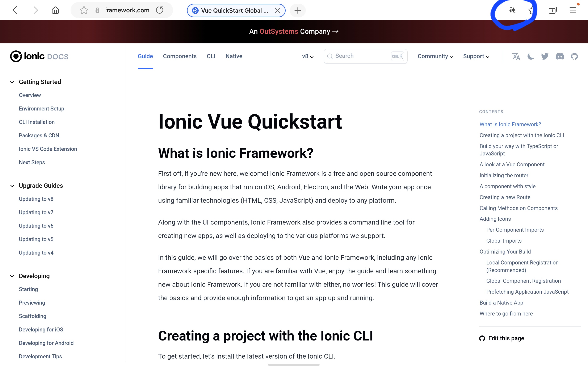Screen dimensions: 588x368
Task: Open the Community dropdown menu
Action: pyautogui.click(x=435, y=56)
